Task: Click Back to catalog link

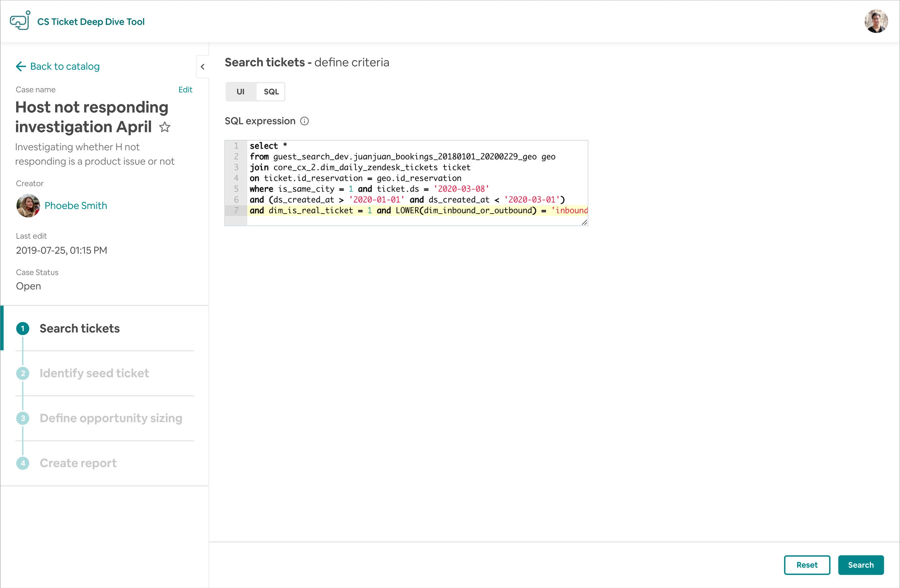Action: pyautogui.click(x=65, y=67)
